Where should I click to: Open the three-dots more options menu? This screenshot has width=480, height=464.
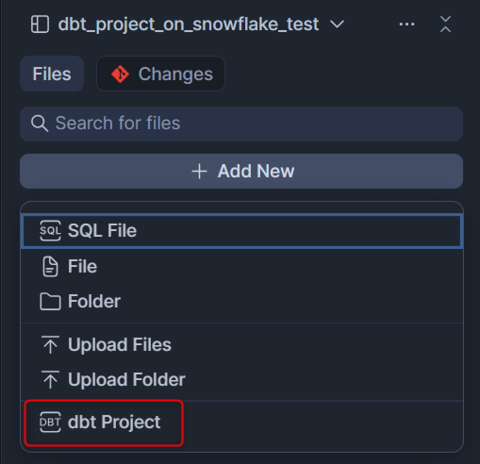tap(407, 24)
